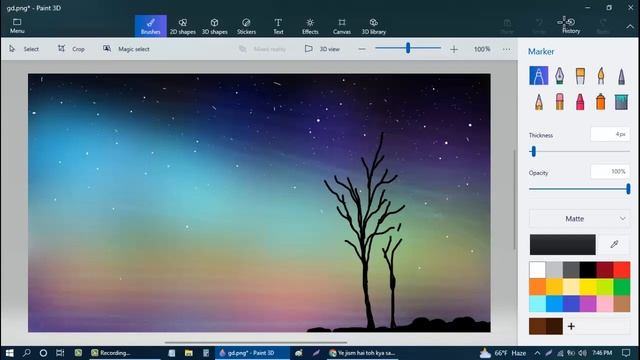Switch to the Brushes tab

[x=151, y=26]
